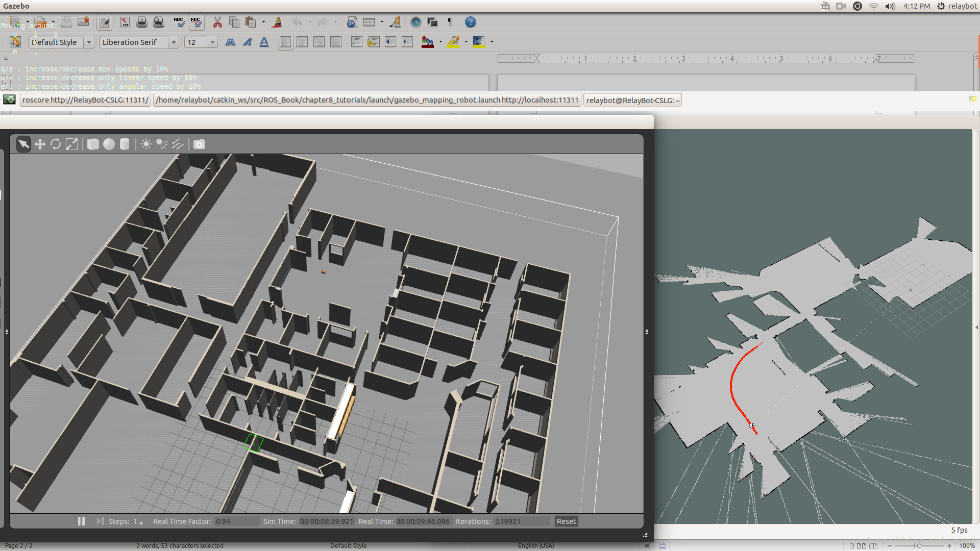Open the highlighting color dropdown arrow

466,42
